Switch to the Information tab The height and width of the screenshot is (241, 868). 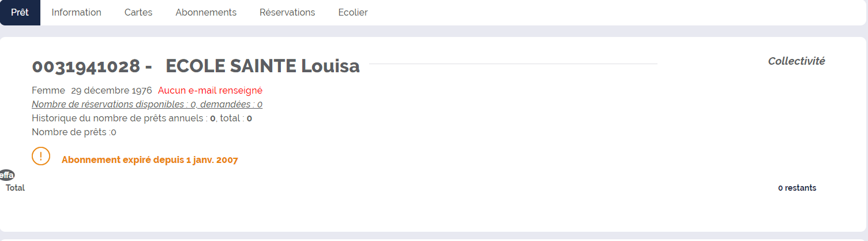[x=76, y=12]
